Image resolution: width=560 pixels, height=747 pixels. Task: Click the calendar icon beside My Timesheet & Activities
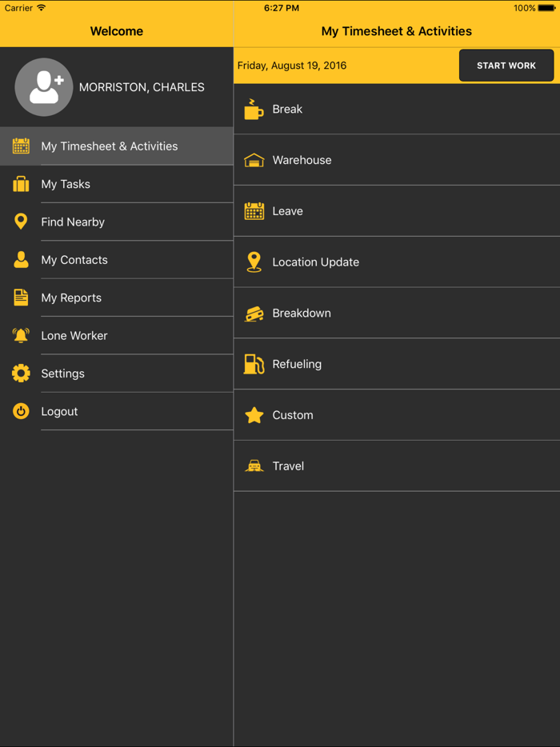21,146
